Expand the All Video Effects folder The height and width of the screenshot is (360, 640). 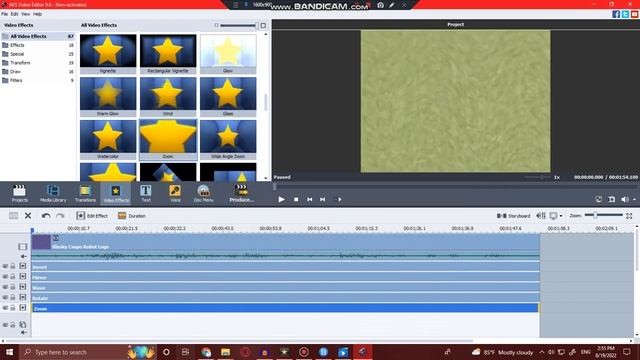click(38, 36)
